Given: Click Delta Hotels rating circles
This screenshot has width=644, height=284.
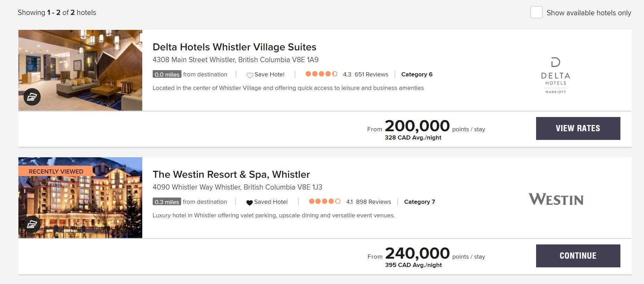Looking at the screenshot, I should pyautogui.click(x=321, y=74).
